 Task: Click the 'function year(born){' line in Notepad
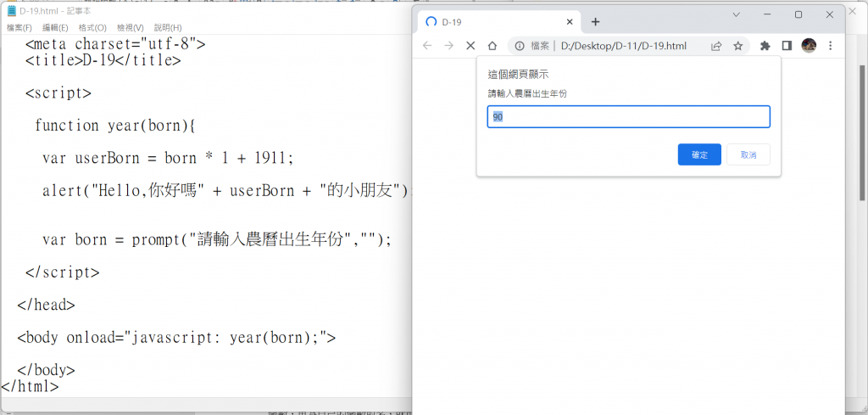coord(115,126)
